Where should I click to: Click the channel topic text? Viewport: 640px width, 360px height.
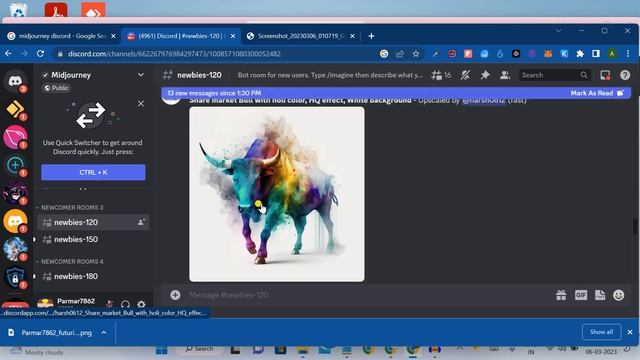(330, 75)
